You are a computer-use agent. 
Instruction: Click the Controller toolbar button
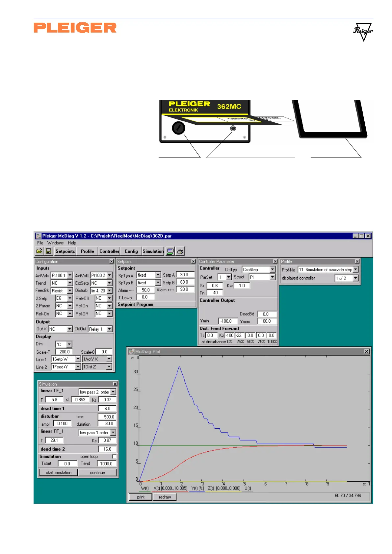click(x=109, y=251)
